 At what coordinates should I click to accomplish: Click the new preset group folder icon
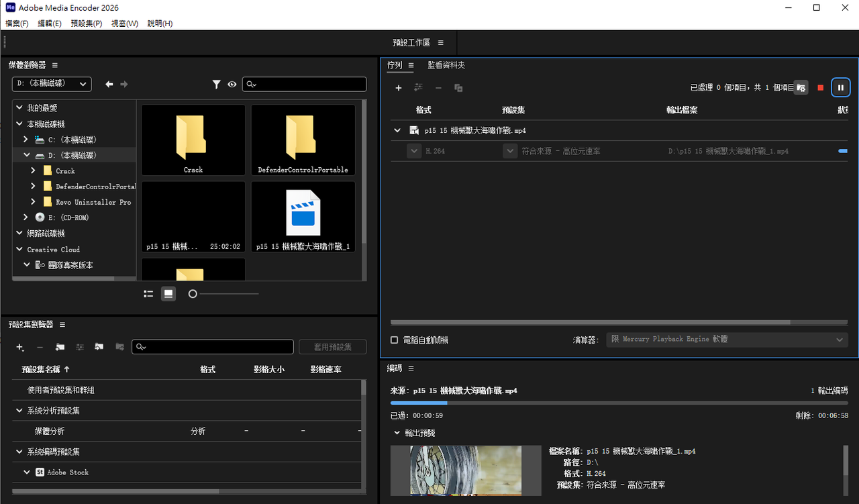tap(60, 347)
